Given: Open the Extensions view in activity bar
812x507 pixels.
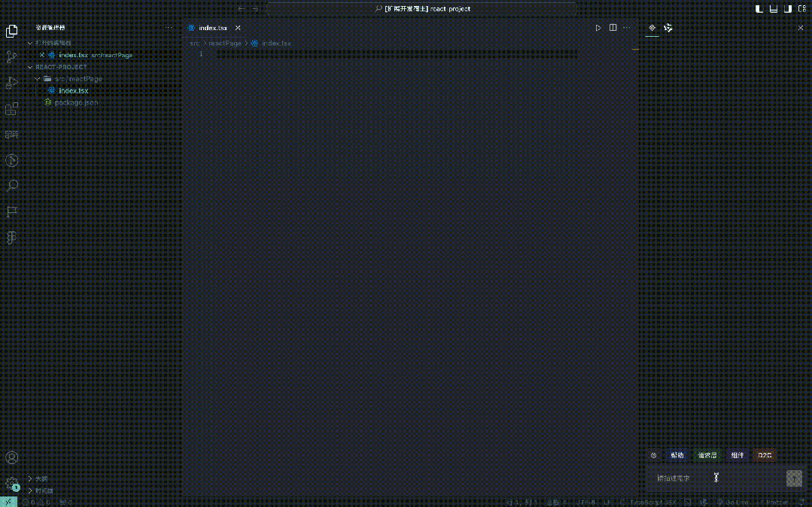Looking at the screenshot, I should click(12, 109).
